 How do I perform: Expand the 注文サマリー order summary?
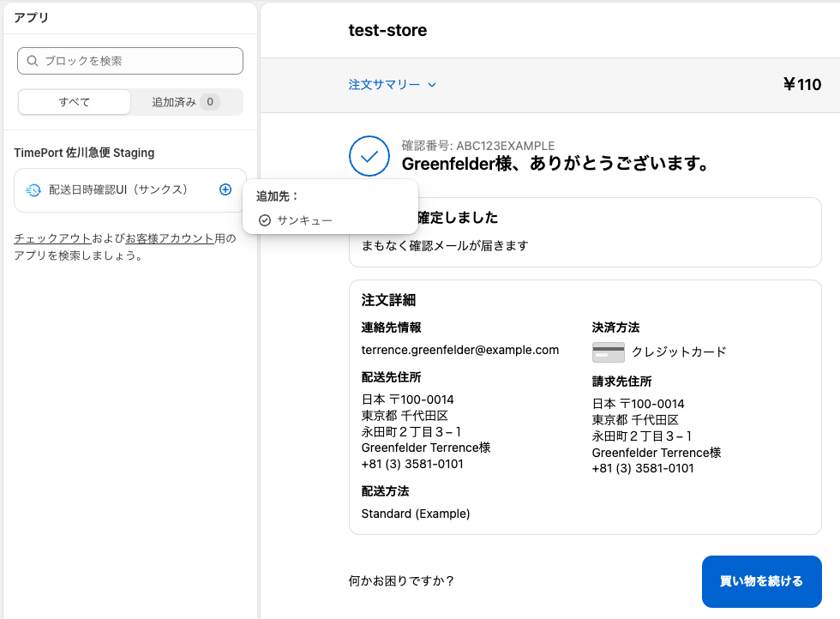(393, 85)
